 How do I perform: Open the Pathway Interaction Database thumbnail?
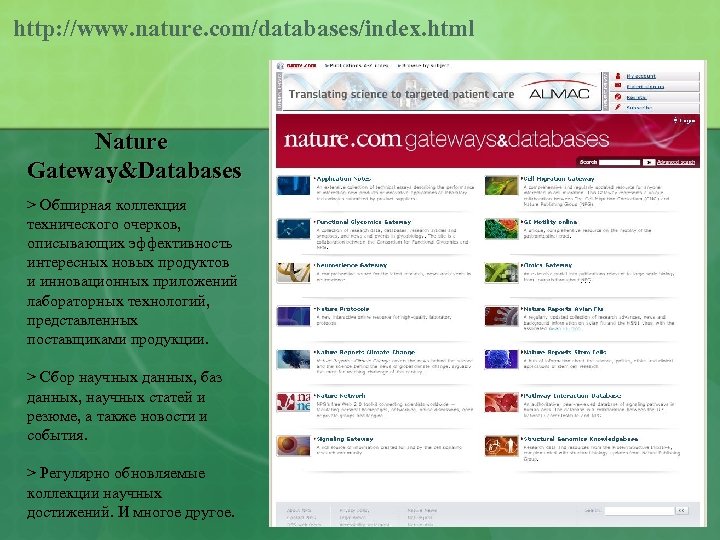(501, 402)
